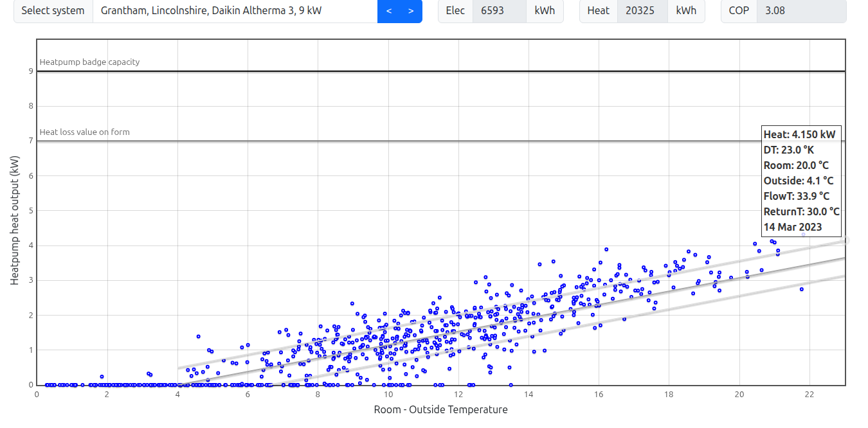Click the Elec label

[x=455, y=11]
